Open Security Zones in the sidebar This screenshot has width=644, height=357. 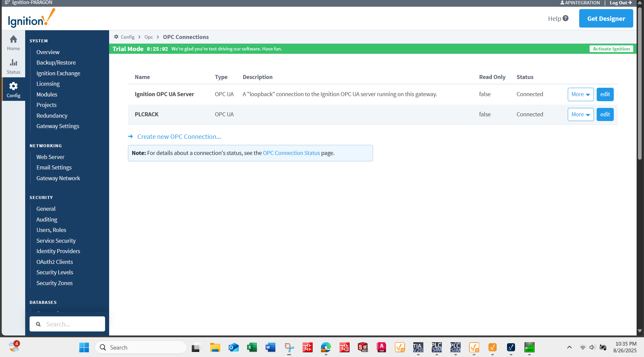click(55, 283)
